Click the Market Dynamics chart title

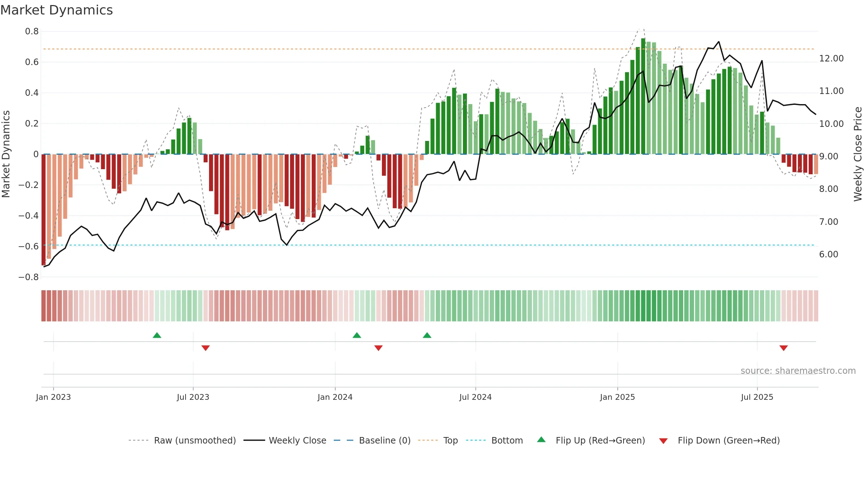56,10
